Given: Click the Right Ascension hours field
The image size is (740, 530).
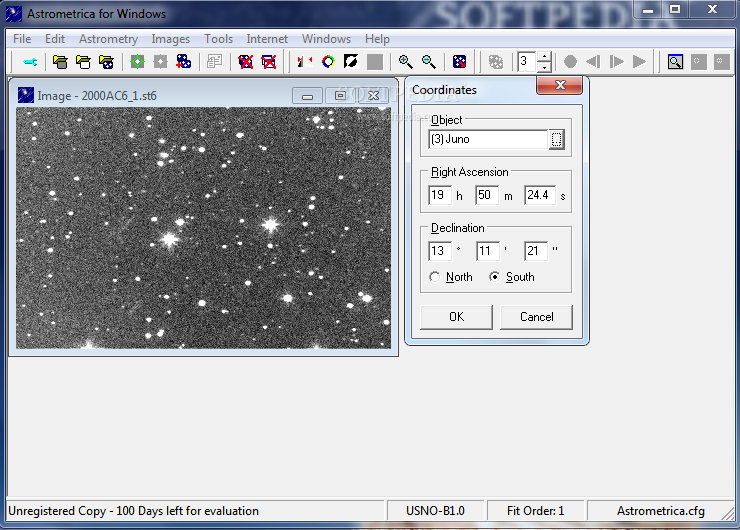Looking at the screenshot, I should pyautogui.click(x=440, y=195).
